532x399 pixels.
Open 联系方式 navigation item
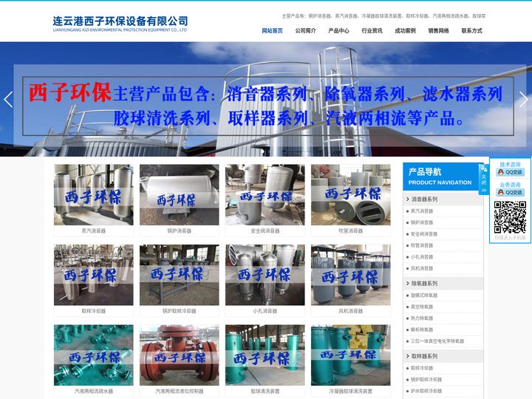[471, 30]
